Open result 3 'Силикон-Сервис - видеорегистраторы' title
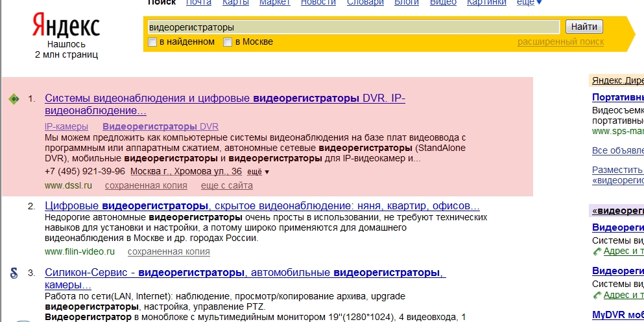Screen dimensions: 644x322 click(x=245, y=279)
